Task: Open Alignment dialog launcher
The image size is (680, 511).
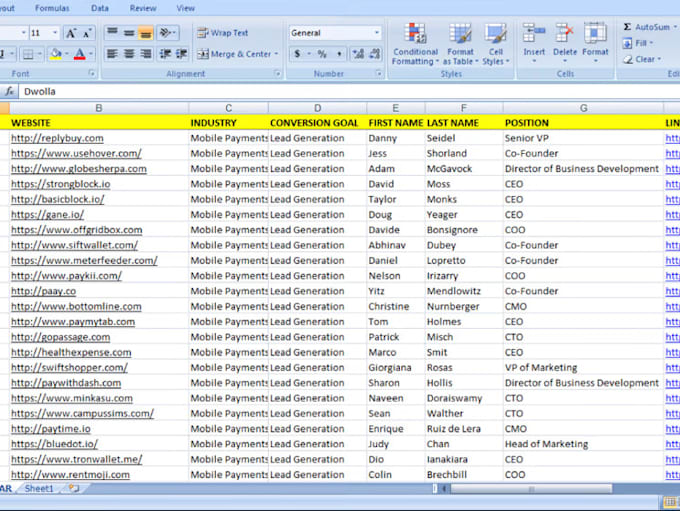Action: 278,73
